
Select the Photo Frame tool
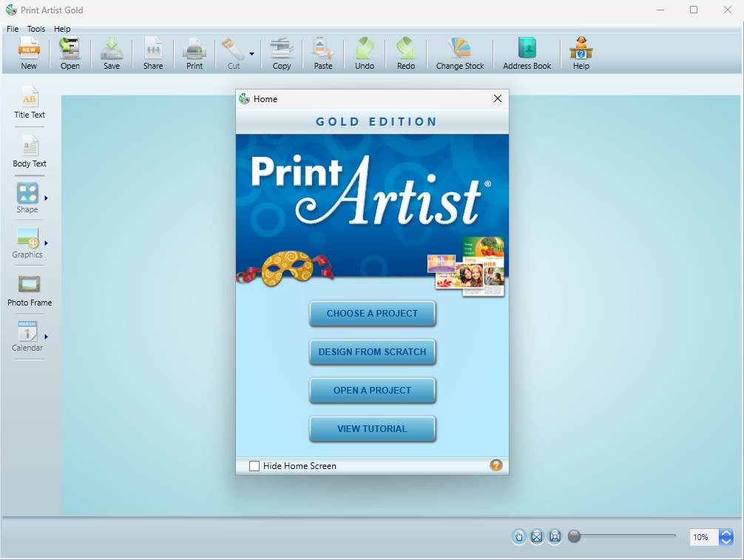click(x=30, y=290)
